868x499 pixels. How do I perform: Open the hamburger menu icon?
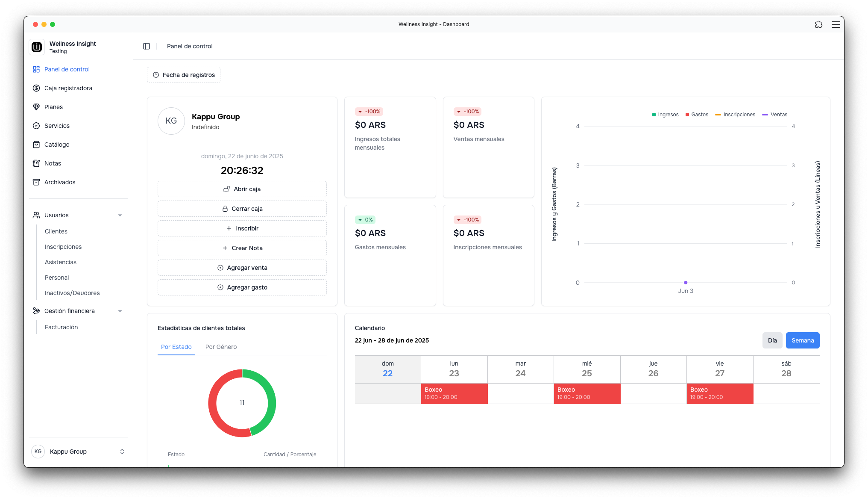pyautogui.click(x=836, y=24)
